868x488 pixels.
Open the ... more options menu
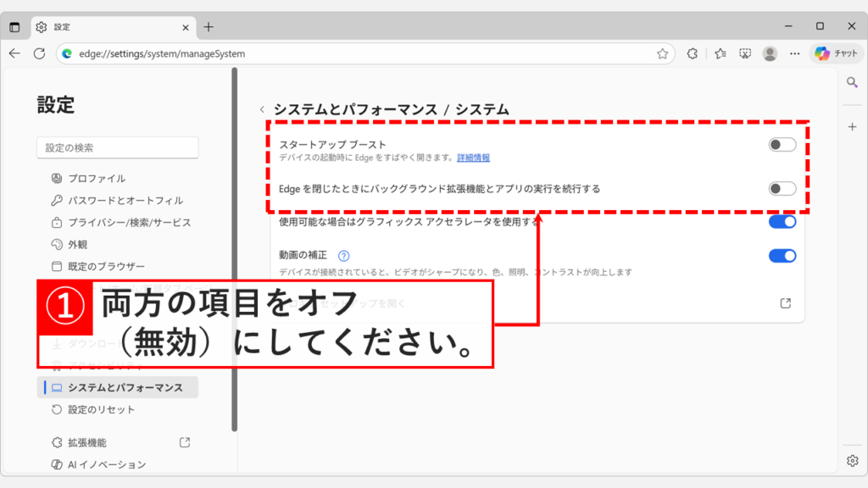pos(794,53)
